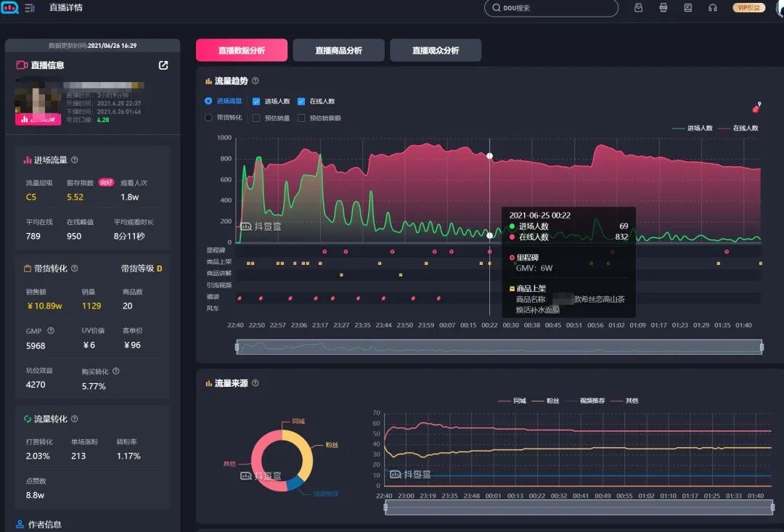Click help icon next to 购买转化
784x532 pixels.
click(x=116, y=371)
